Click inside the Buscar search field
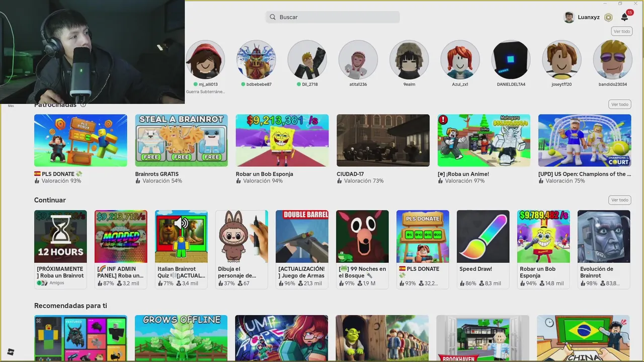This screenshot has height=362, width=644. 333,17
